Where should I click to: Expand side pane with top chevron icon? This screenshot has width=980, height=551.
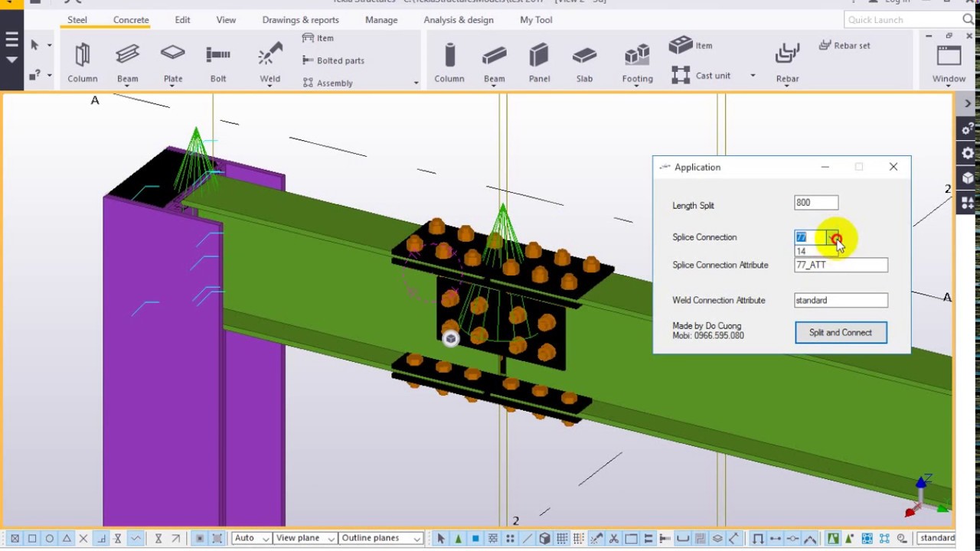coord(968,103)
